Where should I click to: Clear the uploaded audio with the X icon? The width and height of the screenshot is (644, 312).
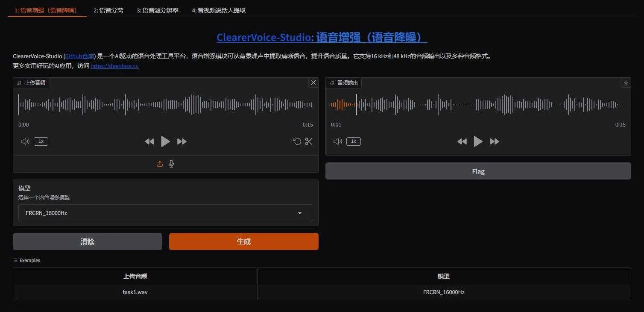point(313,83)
